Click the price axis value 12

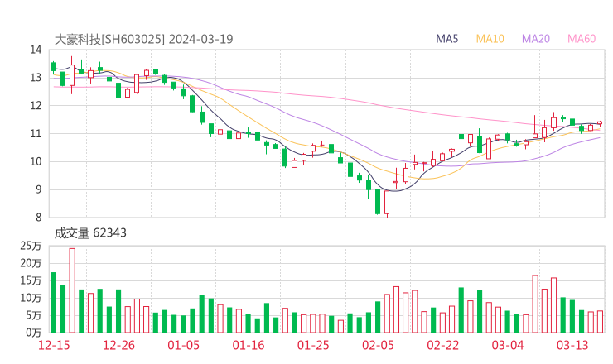(x=36, y=105)
